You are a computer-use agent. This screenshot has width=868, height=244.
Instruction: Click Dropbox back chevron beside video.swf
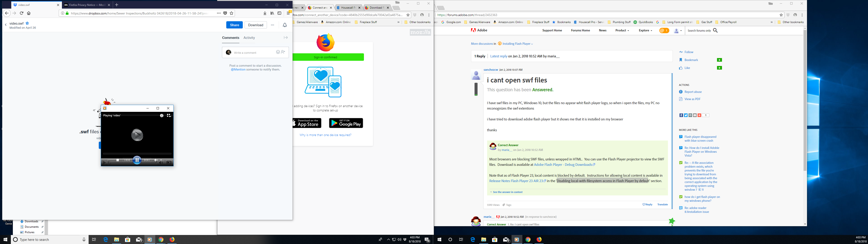click(6, 25)
